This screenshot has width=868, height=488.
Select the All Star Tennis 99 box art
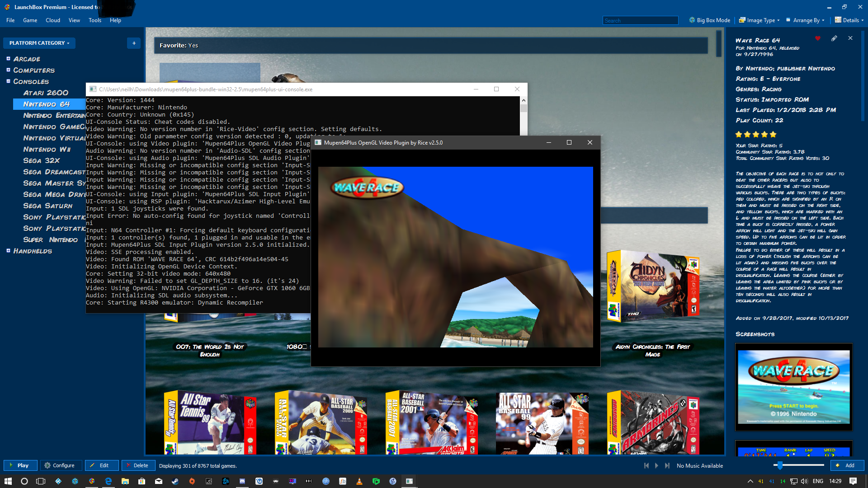tap(210, 422)
